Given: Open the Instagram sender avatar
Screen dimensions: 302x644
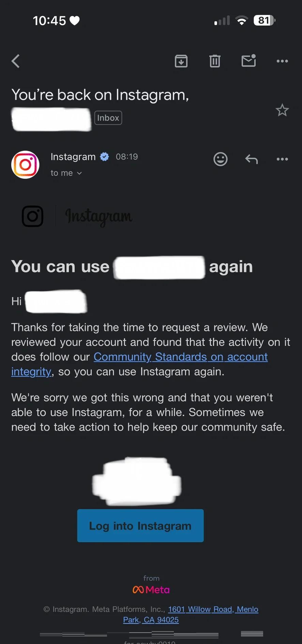Looking at the screenshot, I should point(25,165).
